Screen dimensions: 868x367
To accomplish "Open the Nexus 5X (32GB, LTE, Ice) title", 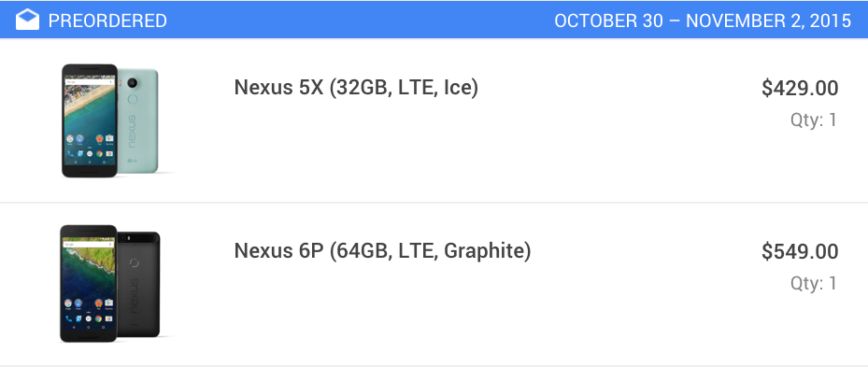I will point(356,88).
